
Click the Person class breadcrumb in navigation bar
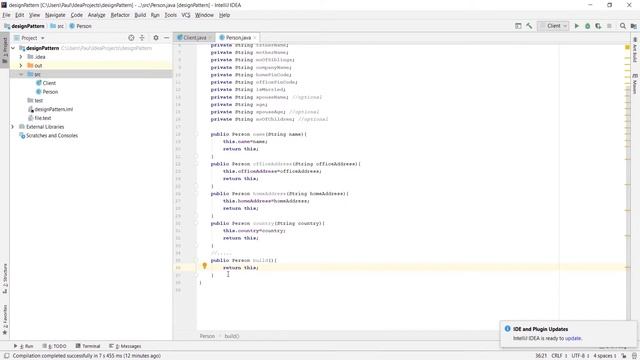pyautogui.click(x=80, y=26)
